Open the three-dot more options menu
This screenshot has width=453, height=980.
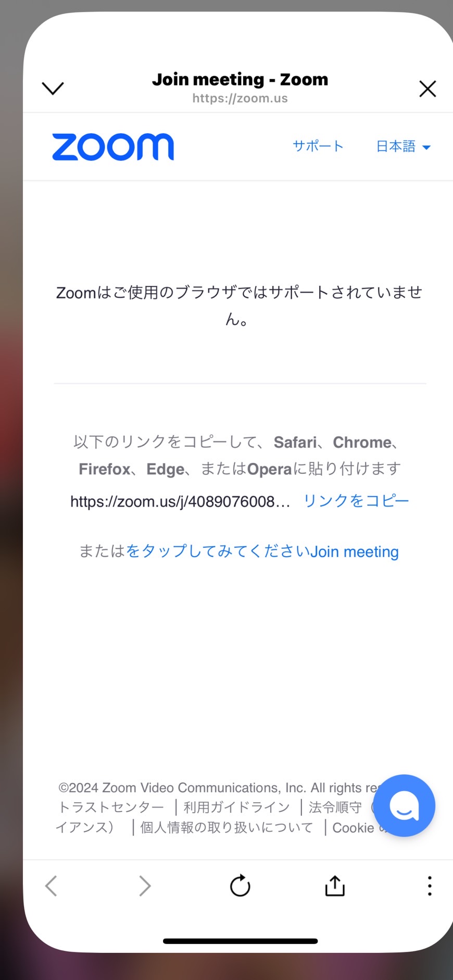(430, 886)
